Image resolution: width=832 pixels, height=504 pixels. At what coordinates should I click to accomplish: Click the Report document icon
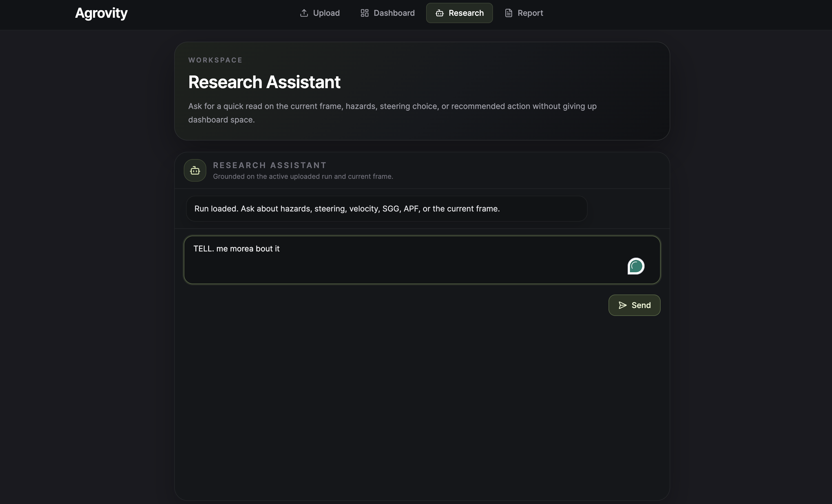[508, 13]
